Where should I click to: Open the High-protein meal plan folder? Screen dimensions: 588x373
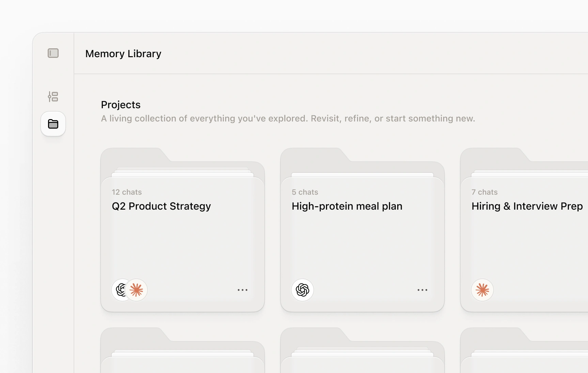tap(362, 230)
